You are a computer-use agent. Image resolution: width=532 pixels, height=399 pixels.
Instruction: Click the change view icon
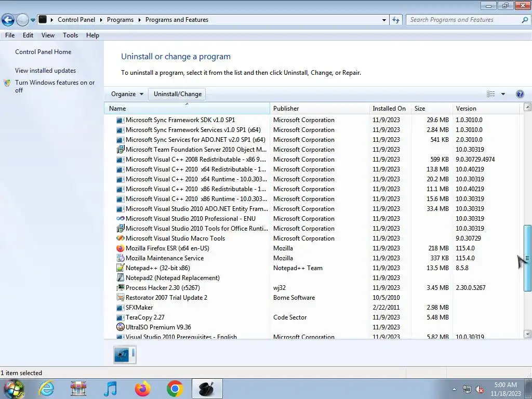point(490,94)
